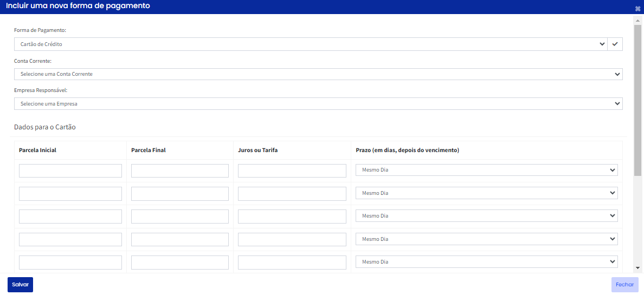Screen dimensions: 644x295
Task: Focus the fifth row Juros ou Tarifa field
Action: (x=292, y=263)
